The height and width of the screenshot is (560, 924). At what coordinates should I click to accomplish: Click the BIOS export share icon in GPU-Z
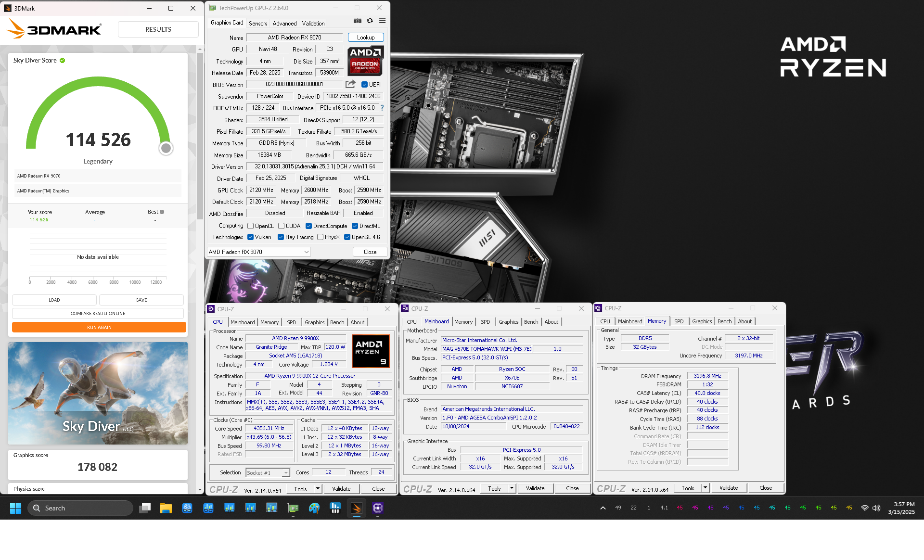point(350,84)
